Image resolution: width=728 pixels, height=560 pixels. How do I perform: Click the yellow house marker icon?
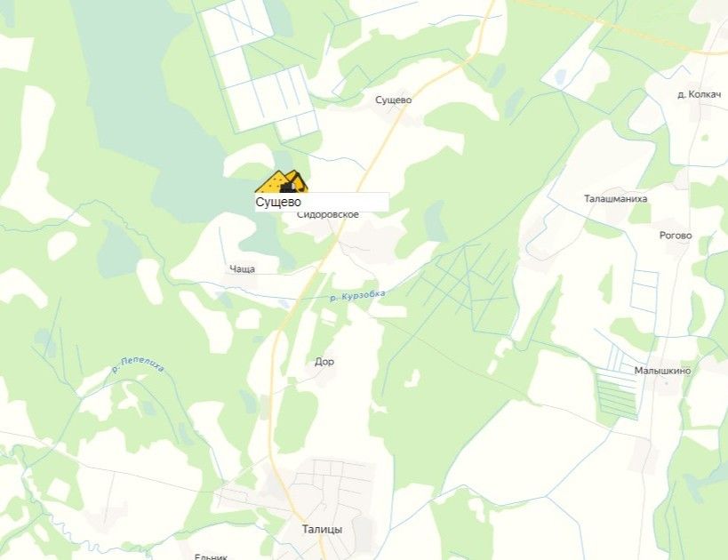point(282,181)
